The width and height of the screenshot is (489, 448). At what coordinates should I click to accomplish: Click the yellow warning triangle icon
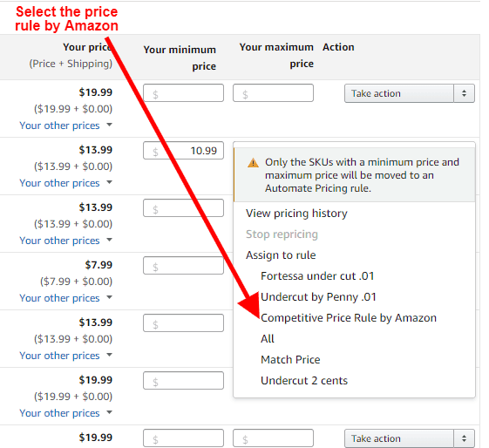[x=253, y=162]
